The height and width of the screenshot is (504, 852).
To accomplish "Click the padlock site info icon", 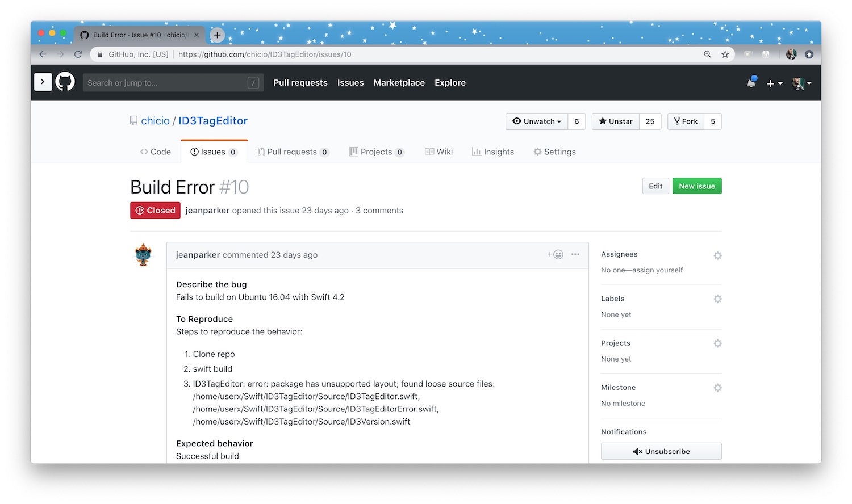I will point(100,54).
